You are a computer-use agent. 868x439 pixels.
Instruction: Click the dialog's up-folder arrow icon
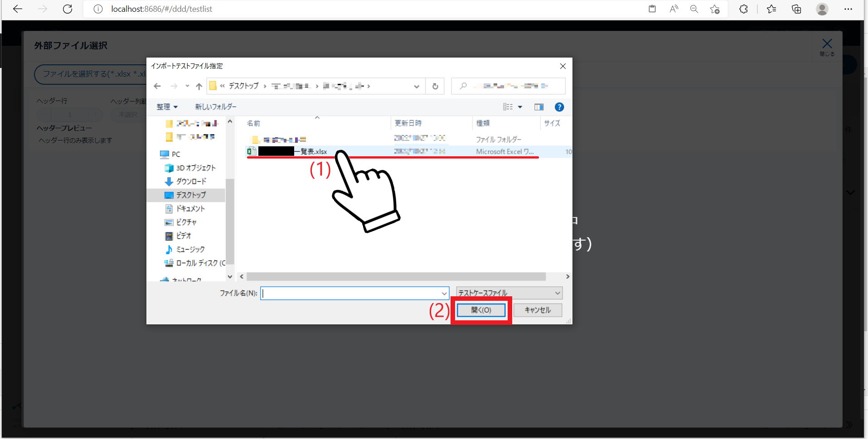click(x=199, y=86)
